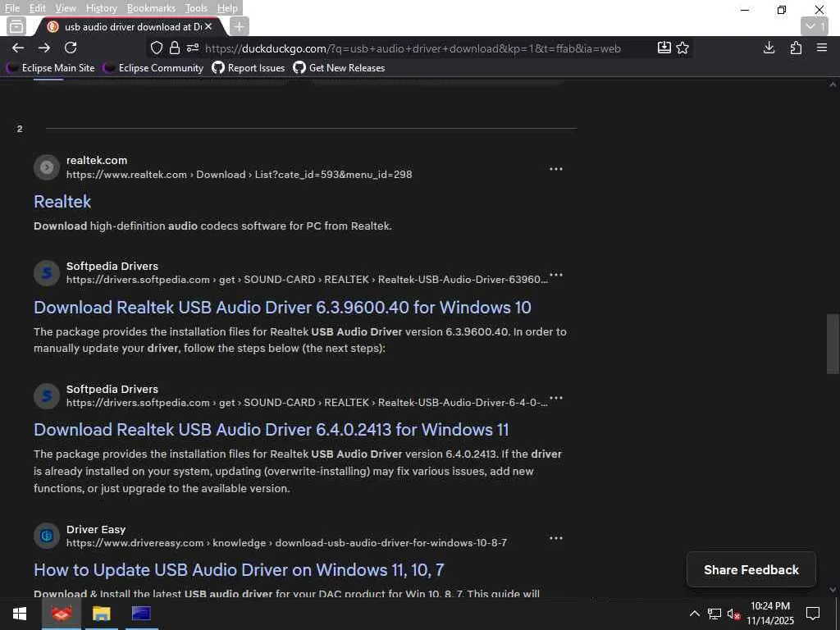Open a new tab with plus button

coord(240,26)
